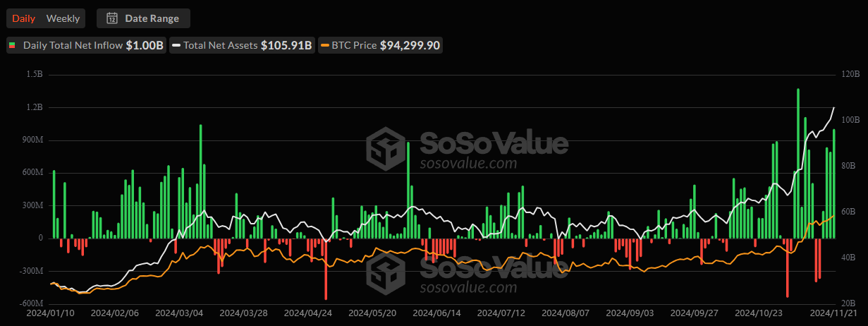
Task: Click the upper sosovalue.com watermark text
Action: tap(468, 164)
